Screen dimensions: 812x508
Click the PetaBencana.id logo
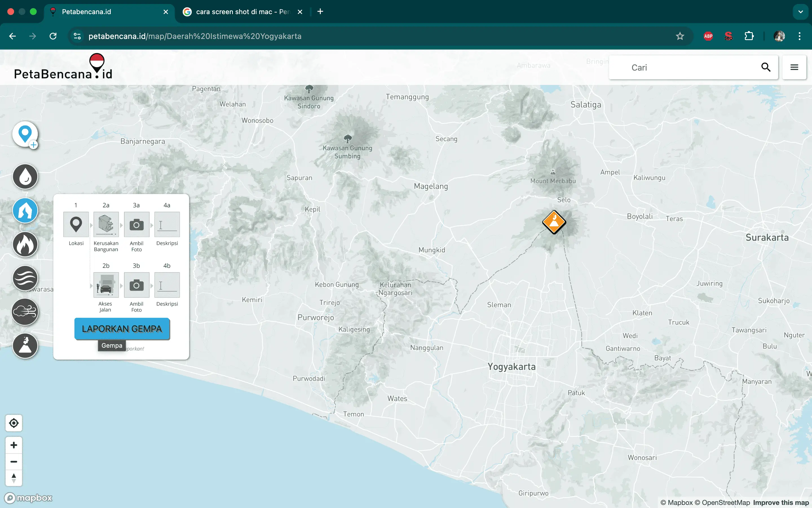pos(63,67)
